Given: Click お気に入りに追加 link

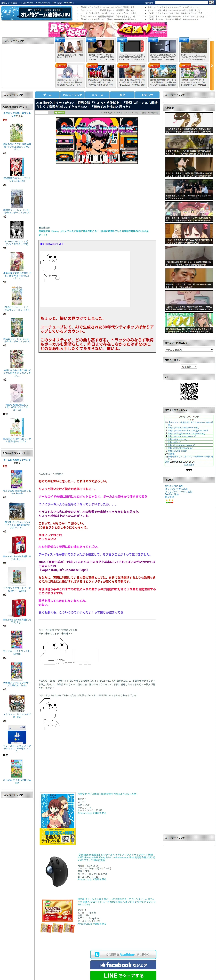Looking at the screenshot, I should pos(174,486).
